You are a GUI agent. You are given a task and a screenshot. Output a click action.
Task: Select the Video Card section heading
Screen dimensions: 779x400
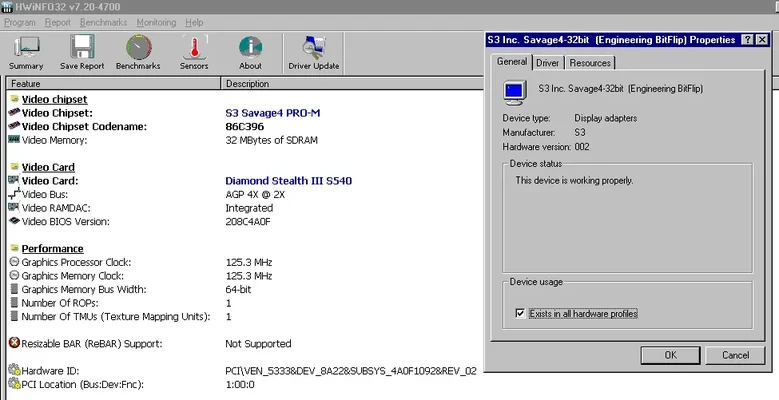(48, 167)
